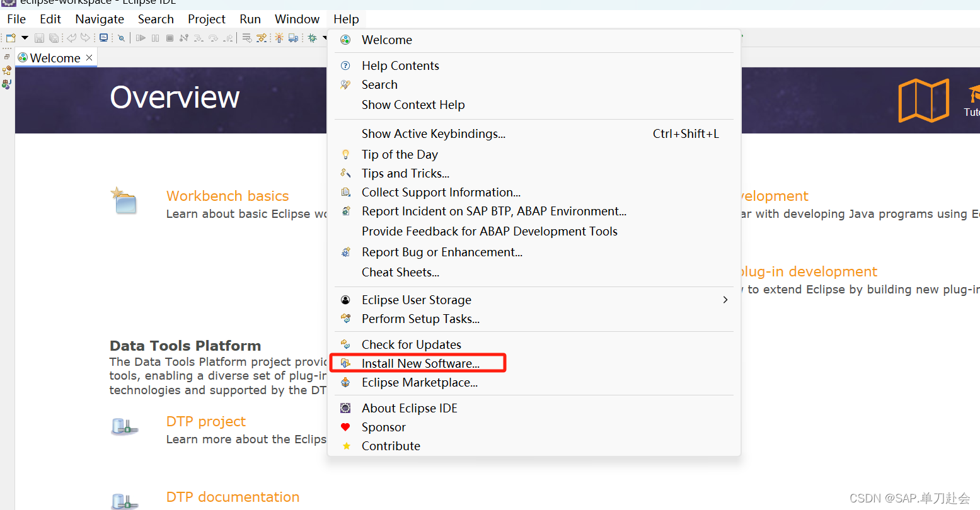Click the Save toolbar icon
Screen dimensions: 980x510
click(x=39, y=38)
